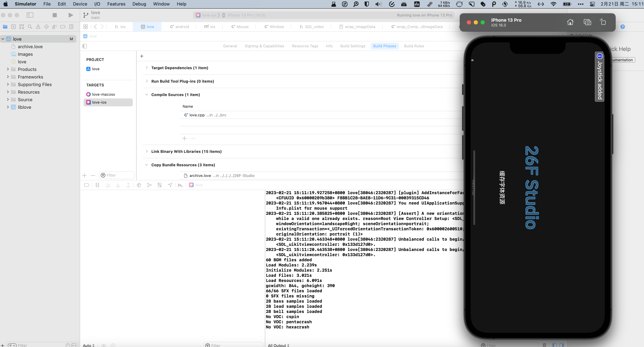Open the Report navigator list icon
Viewport: 644px width, 347px height.
(71, 27)
